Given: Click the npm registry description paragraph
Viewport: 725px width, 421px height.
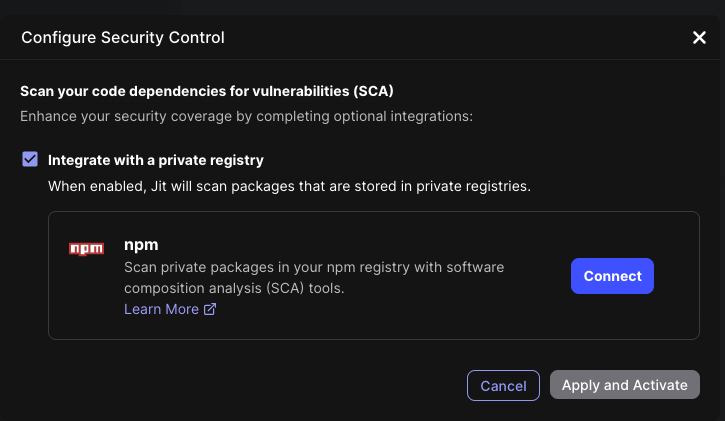Looking at the screenshot, I should click(314, 268).
